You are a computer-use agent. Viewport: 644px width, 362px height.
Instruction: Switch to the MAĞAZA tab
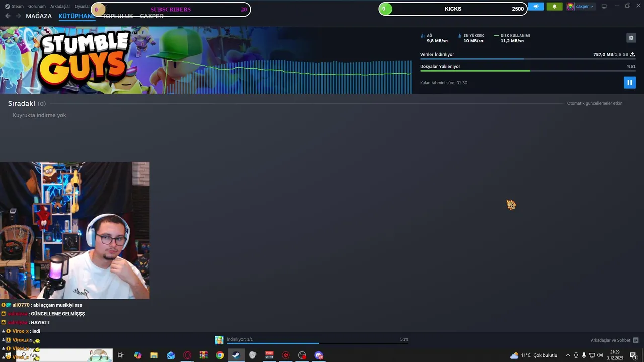[x=39, y=16]
